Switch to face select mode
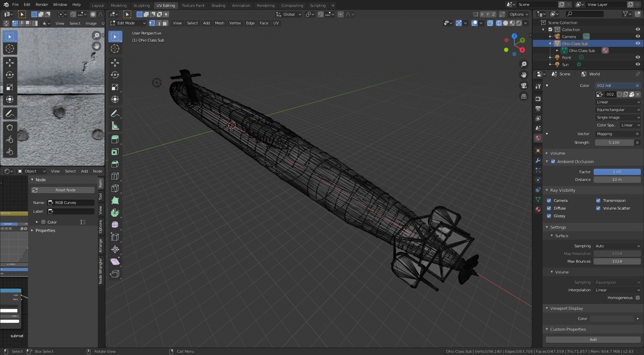Viewport: 644px width, 355px height. [x=165, y=23]
